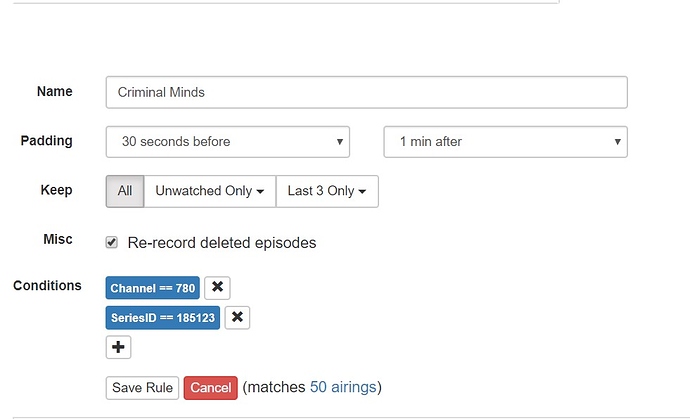Add a new condition with plus button
The width and height of the screenshot is (690, 419).
coord(118,347)
